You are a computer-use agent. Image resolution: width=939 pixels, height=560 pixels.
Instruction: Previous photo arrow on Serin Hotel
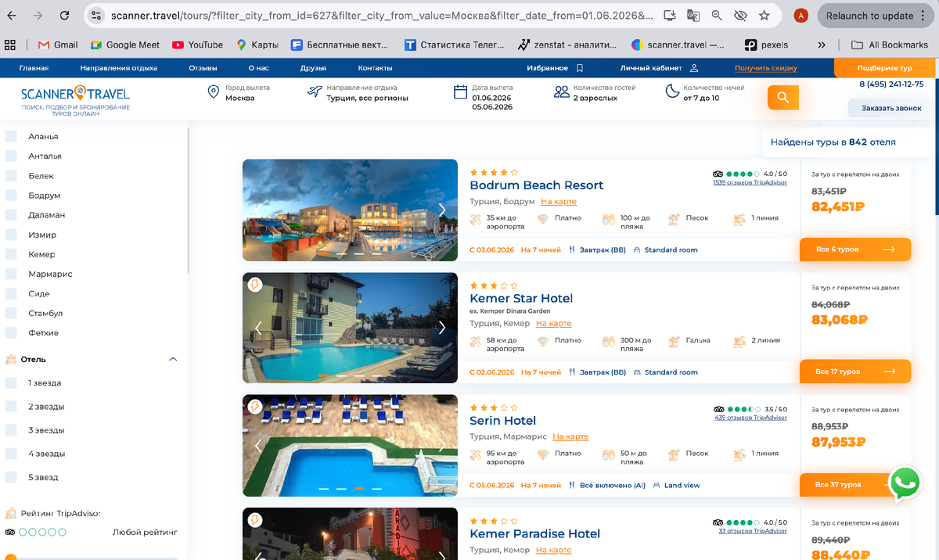258,446
